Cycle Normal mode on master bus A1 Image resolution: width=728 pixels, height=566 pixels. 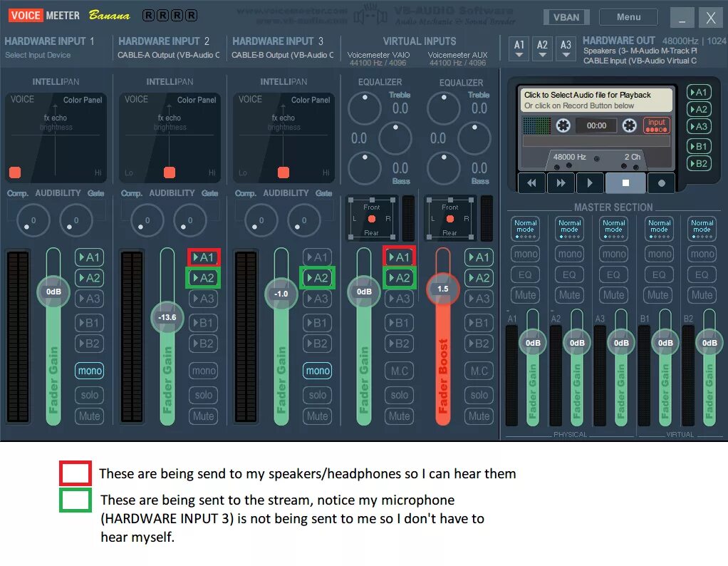click(x=525, y=228)
